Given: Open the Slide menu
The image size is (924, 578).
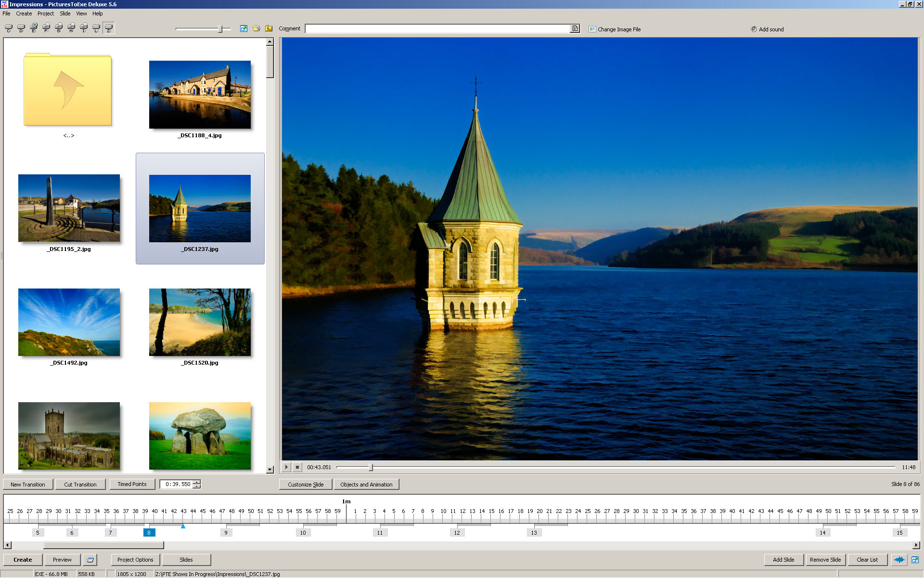Looking at the screenshot, I should [65, 13].
